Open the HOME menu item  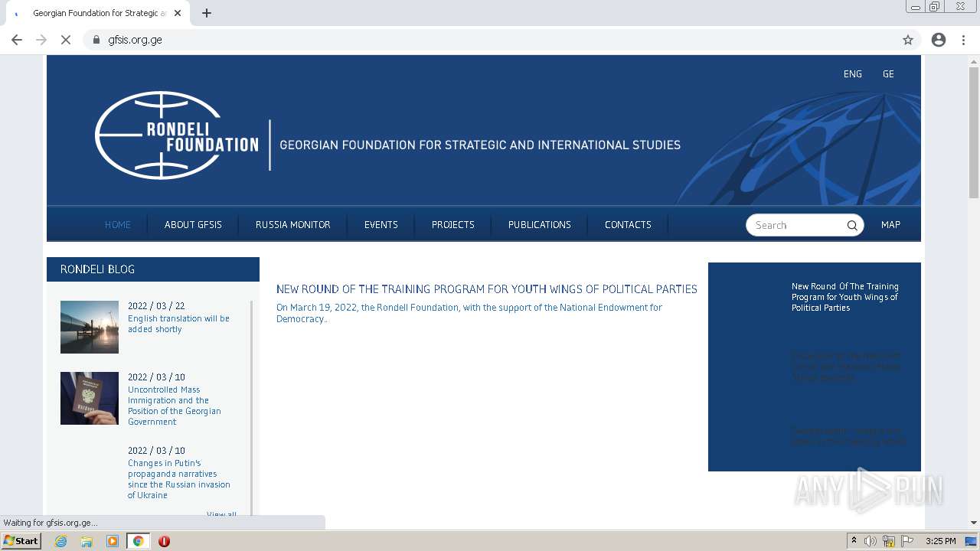(x=118, y=225)
